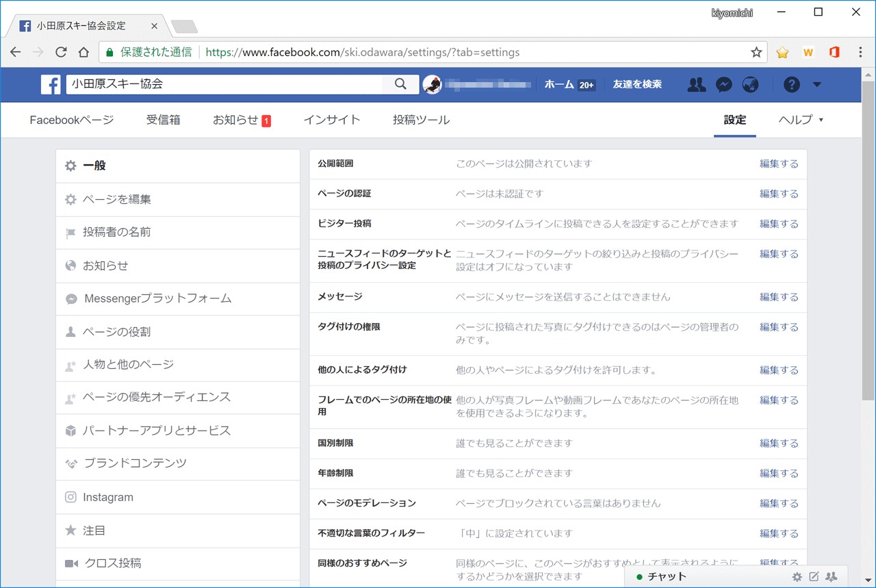Open the チャット bar label
Viewport: 876px width, 588px height.
pos(667,577)
